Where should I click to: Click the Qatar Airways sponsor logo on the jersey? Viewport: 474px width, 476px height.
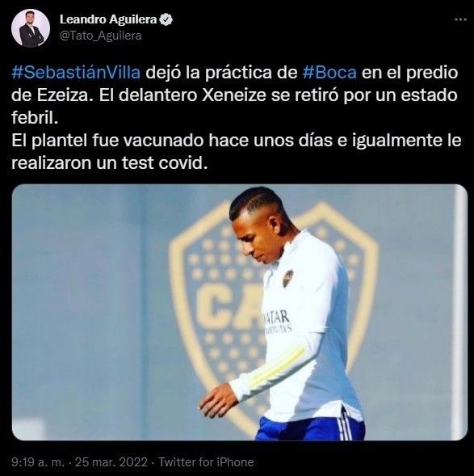pyautogui.click(x=278, y=322)
